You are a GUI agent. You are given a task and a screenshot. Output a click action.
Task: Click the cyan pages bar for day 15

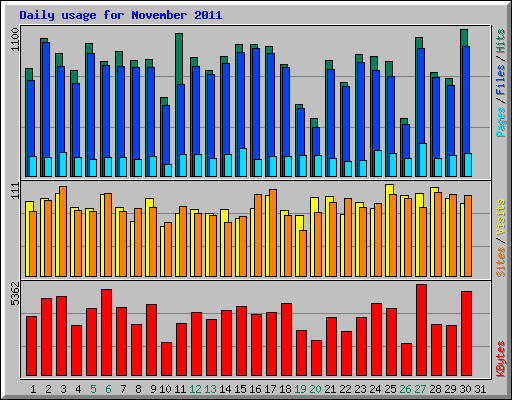pyautogui.click(x=243, y=162)
